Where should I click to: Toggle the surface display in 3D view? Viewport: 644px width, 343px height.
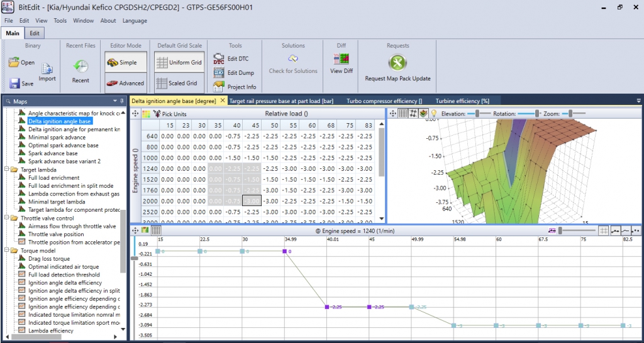coord(424,113)
